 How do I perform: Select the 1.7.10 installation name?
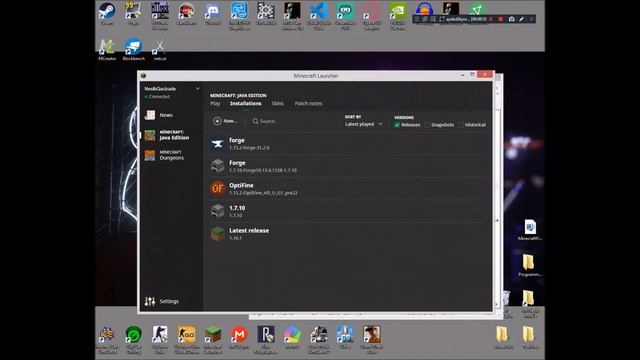pos(237,208)
